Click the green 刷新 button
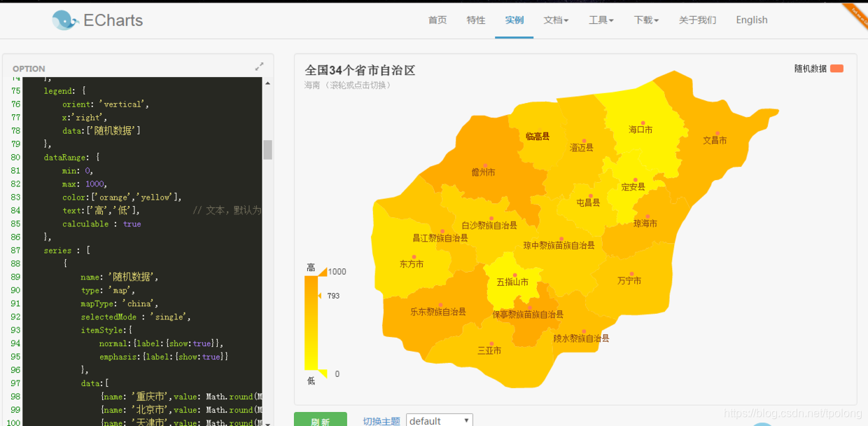 click(321, 421)
